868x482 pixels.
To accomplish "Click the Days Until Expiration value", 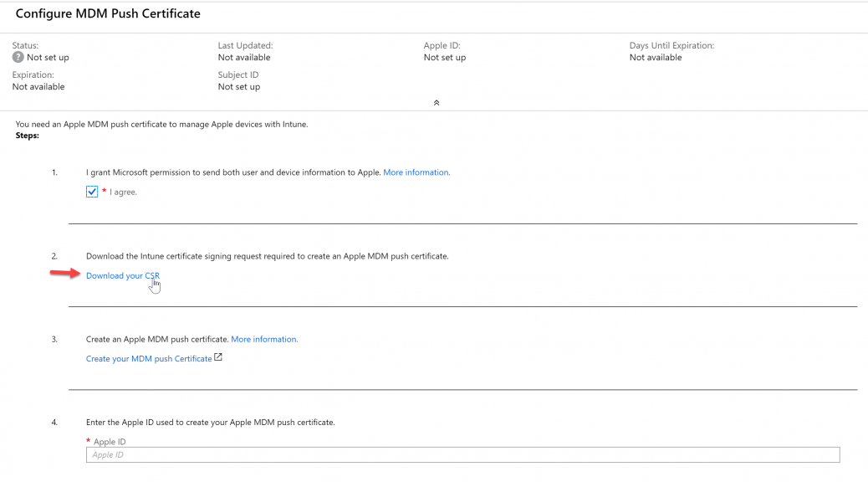I will (656, 57).
